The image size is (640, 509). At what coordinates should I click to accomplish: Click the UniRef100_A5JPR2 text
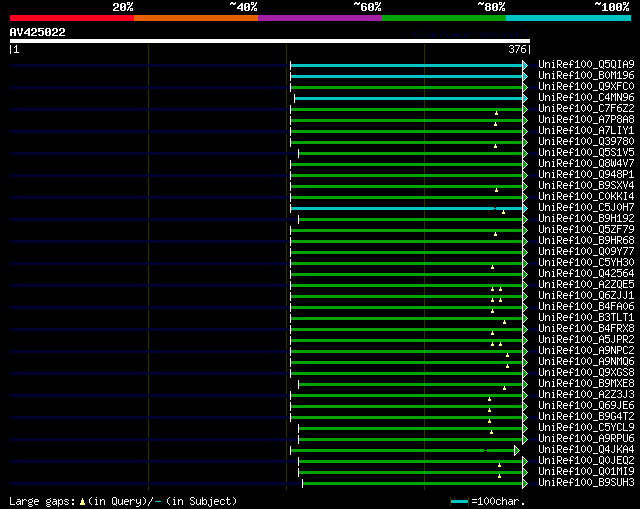tap(586, 340)
